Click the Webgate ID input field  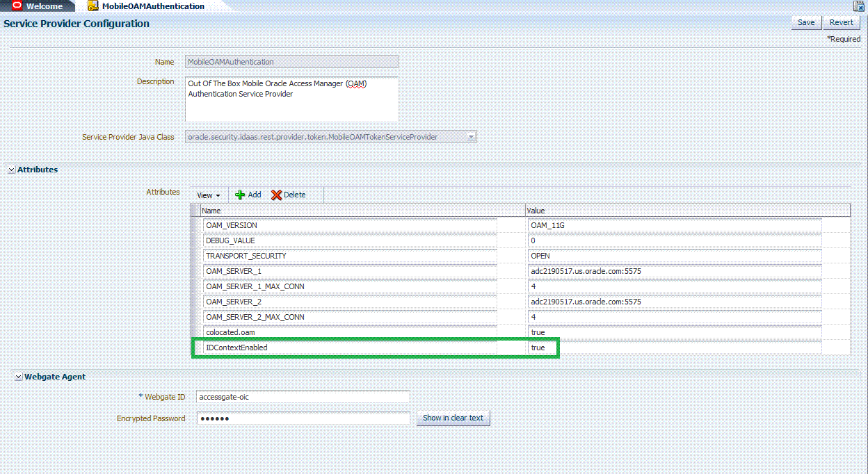[x=303, y=397]
